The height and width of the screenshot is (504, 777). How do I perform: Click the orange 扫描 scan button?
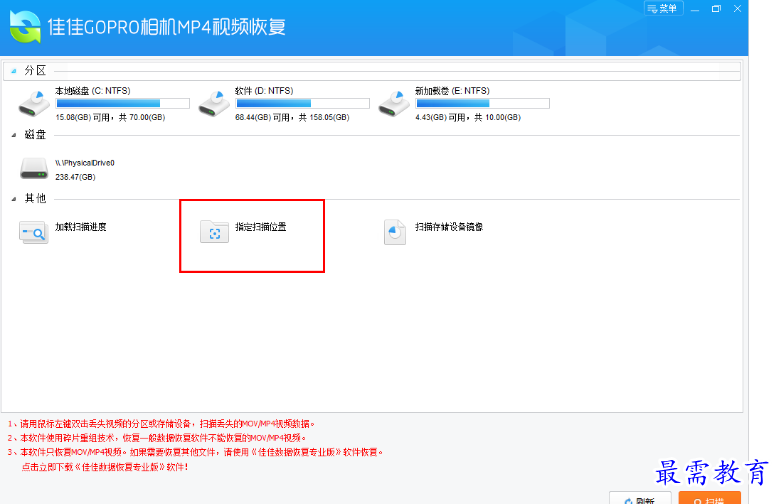(710, 498)
